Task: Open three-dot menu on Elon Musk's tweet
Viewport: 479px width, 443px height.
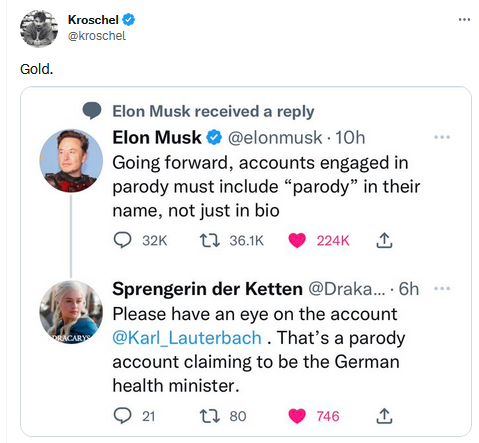Action: (442, 137)
